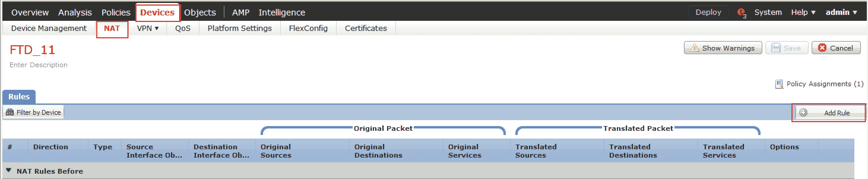This screenshot has width=868, height=179.
Task: Click the Add Rule button
Action: click(830, 112)
